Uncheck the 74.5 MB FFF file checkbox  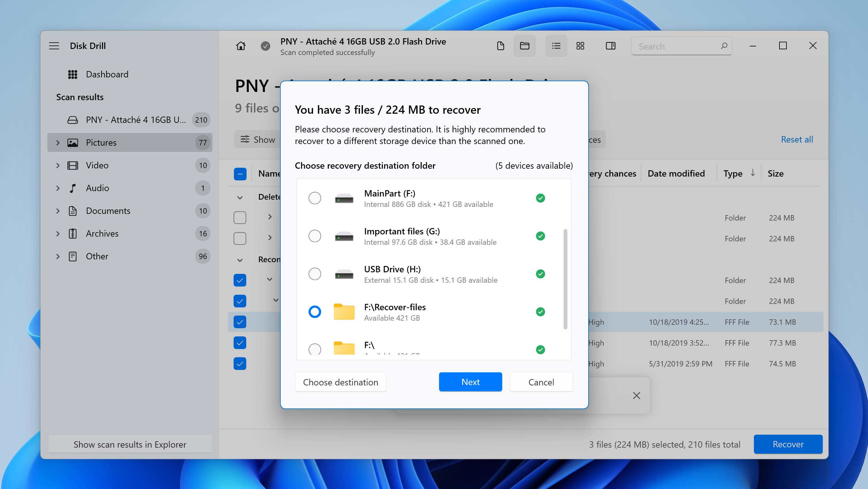coord(240,364)
